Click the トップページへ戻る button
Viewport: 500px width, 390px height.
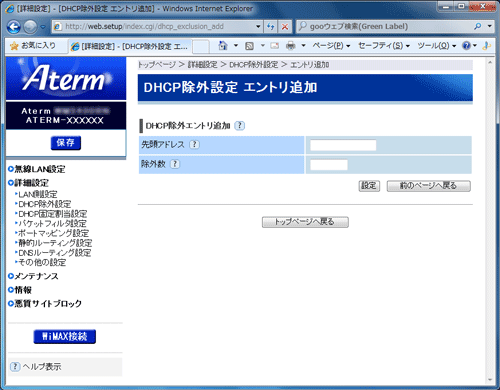point(305,222)
